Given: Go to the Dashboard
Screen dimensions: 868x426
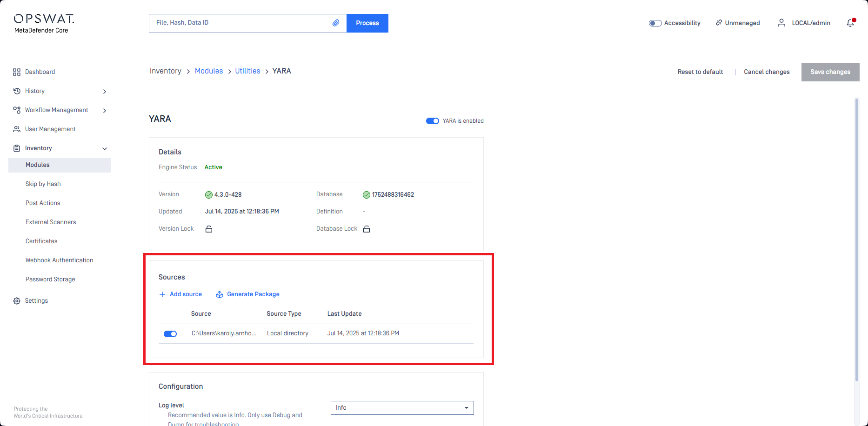Looking at the screenshot, I should click(40, 72).
